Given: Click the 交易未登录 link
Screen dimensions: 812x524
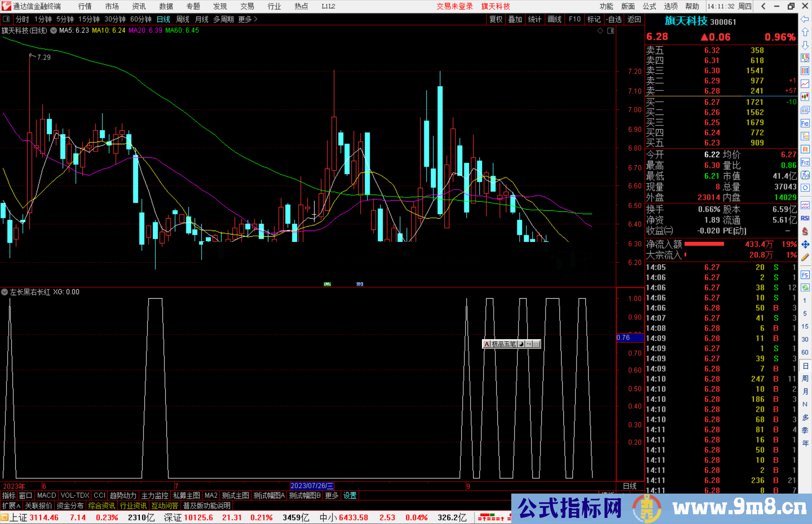Looking at the screenshot, I should tap(454, 6).
